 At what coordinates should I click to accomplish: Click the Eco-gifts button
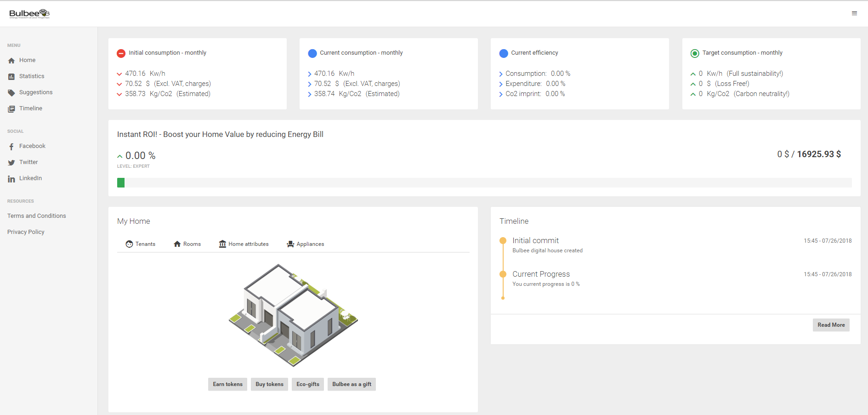[x=308, y=384]
